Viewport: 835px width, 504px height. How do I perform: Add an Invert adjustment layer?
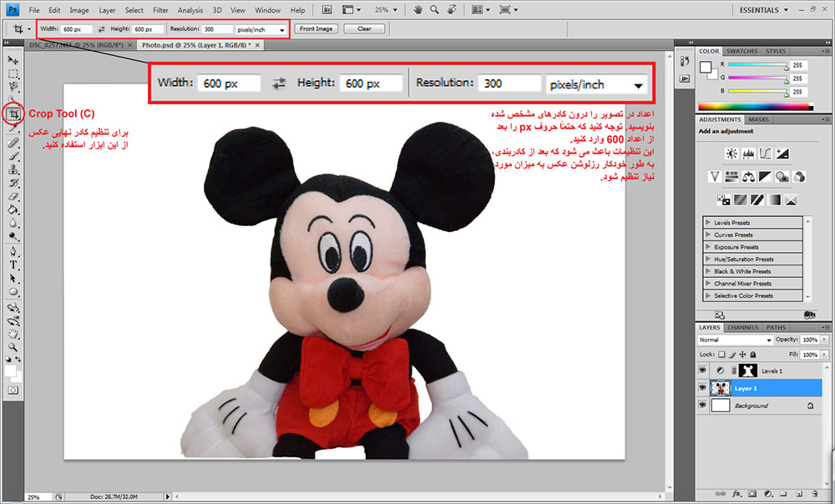723,199
